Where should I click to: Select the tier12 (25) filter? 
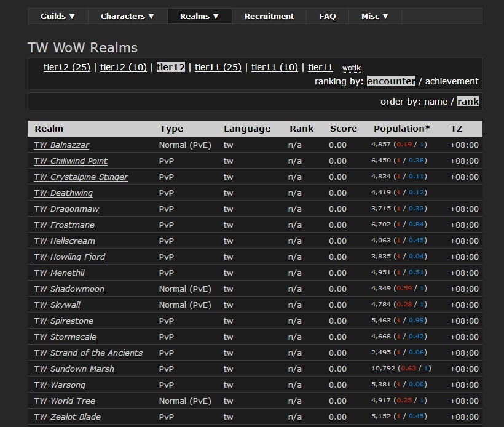(x=67, y=67)
